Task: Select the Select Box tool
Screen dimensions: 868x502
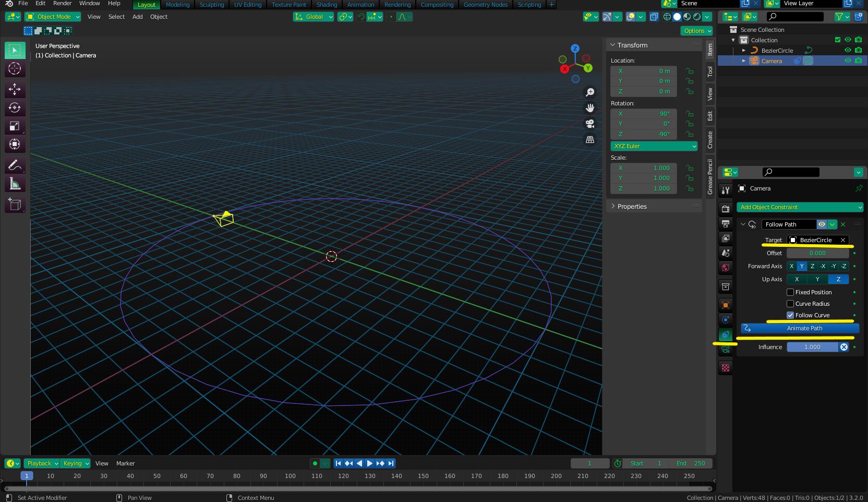Action: click(15, 50)
